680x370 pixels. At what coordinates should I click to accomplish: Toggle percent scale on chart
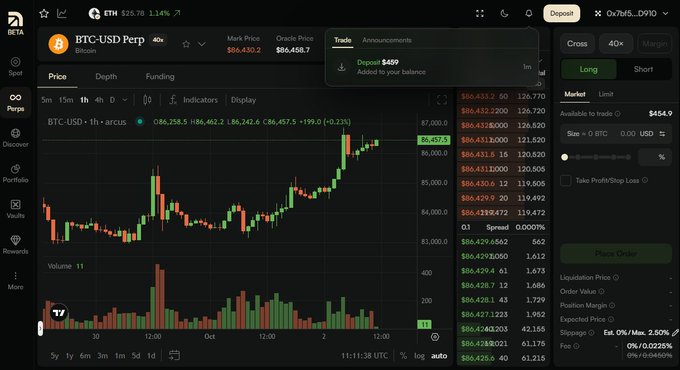tap(403, 356)
